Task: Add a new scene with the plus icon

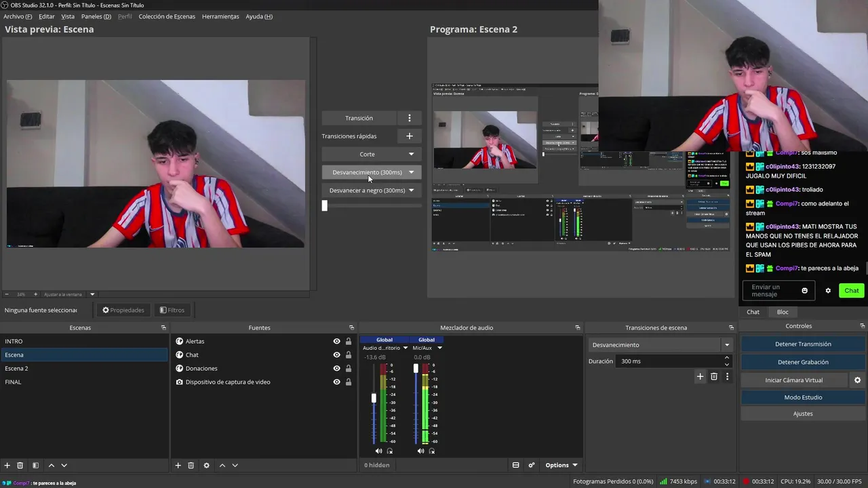Action: click(7, 465)
